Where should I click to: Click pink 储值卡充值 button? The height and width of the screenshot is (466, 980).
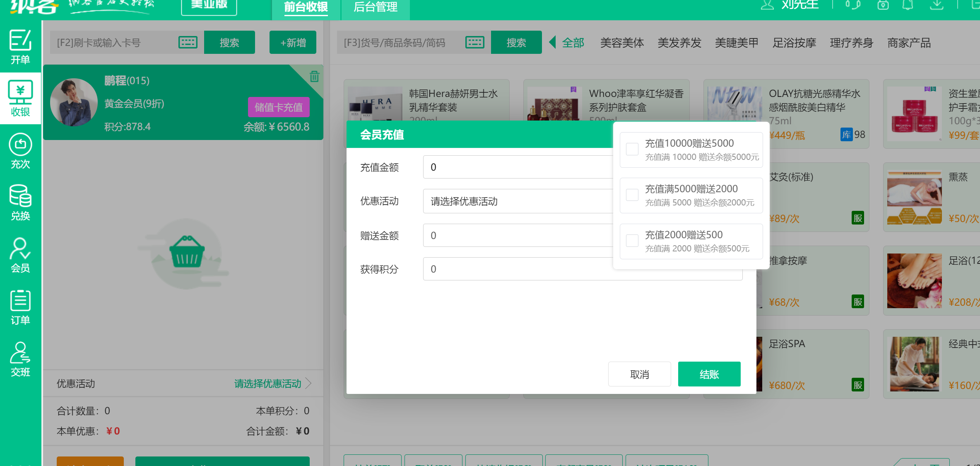[279, 107]
